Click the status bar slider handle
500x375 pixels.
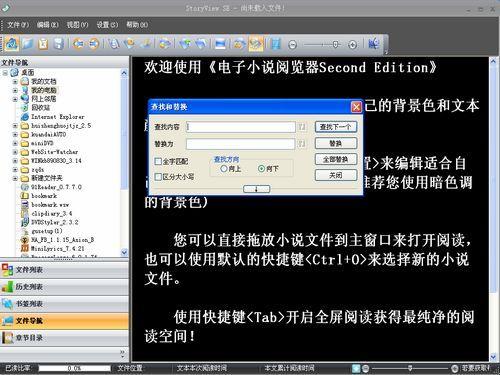pyautogui.click(x=410, y=368)
